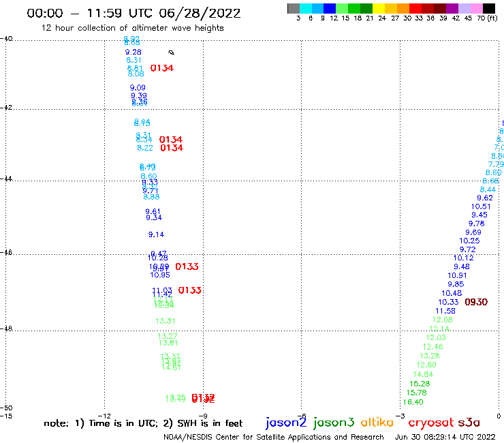
Task: Select the yellow swatch in the color scale
Action: tap(379, 8)
